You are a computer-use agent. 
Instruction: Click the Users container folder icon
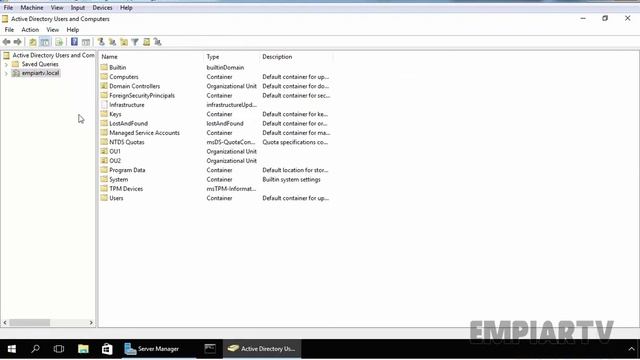point(104,198)
